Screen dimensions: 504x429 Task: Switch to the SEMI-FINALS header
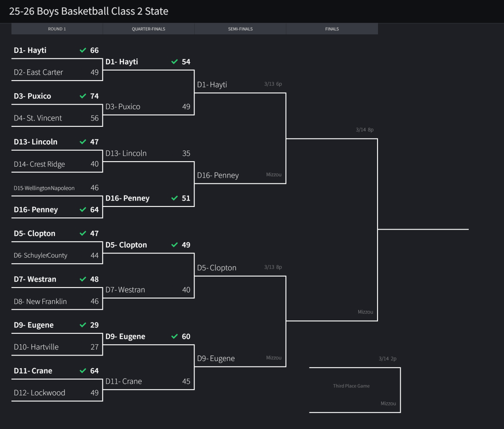pyautogui.click(x=240, y=29)
